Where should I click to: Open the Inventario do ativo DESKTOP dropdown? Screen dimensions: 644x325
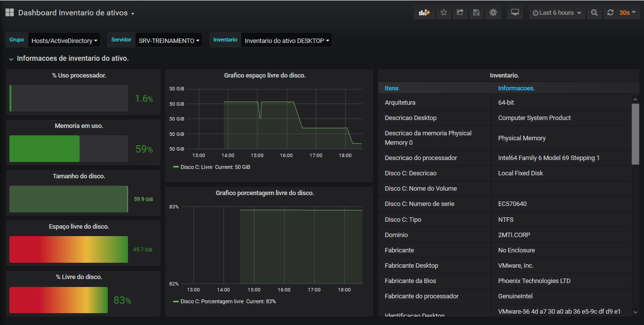[x=287, y=41]
